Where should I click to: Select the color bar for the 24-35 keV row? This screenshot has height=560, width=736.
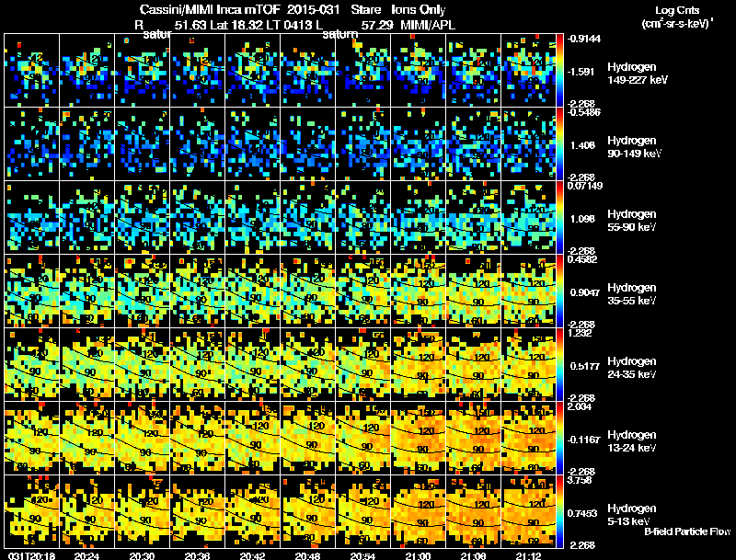559,365
